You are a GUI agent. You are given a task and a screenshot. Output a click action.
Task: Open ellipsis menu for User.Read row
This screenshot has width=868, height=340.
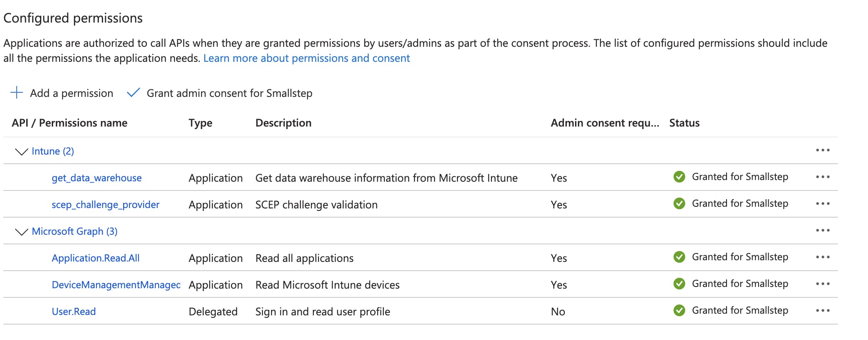[823, 311]
